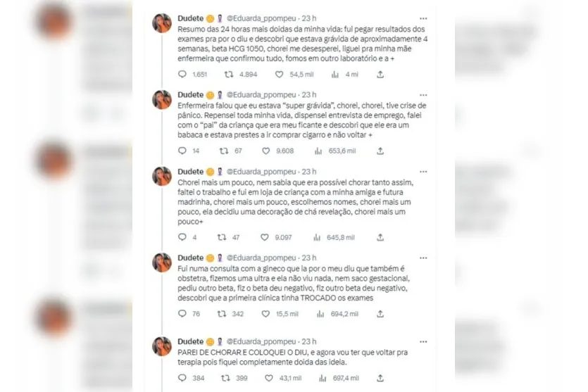This screenshot has width=588, height=392.
Task: View analytics showing 645,8 mil views
Action: tap(317, 237)
